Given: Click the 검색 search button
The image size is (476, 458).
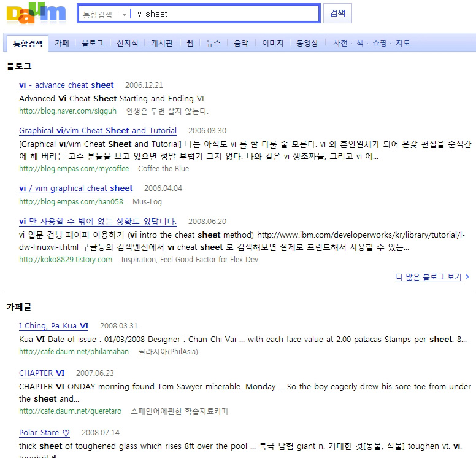Looking at the screenshot, I should [337, 13].
